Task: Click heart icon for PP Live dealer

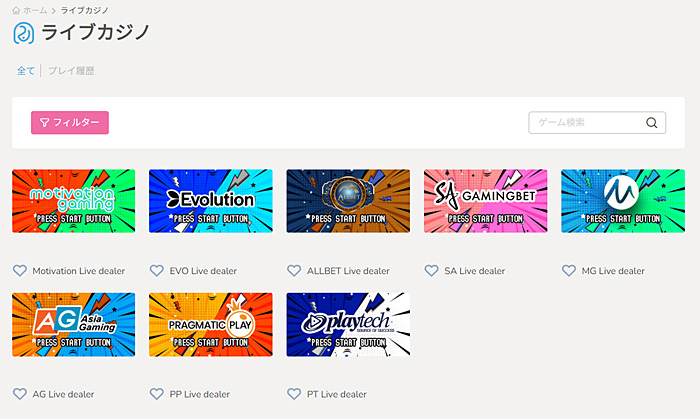Action: coord(157,394)
